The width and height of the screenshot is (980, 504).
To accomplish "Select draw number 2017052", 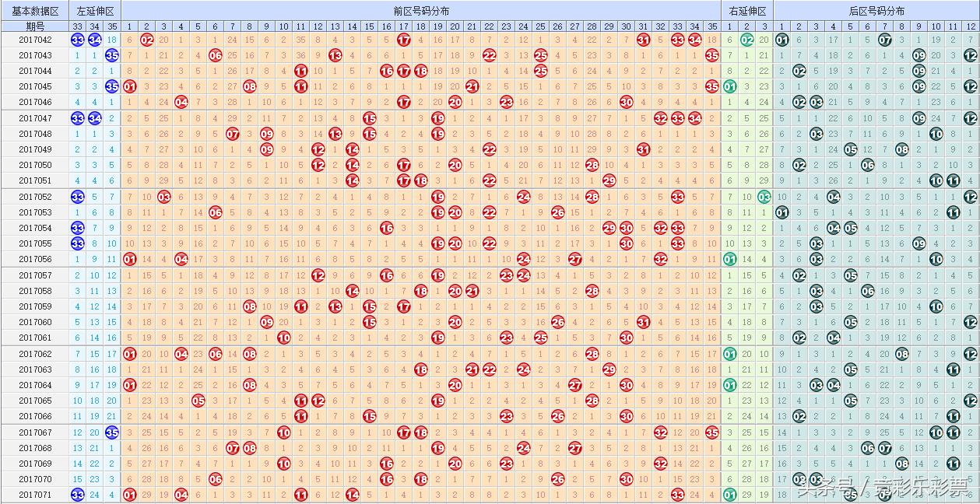I will [35, 197].
